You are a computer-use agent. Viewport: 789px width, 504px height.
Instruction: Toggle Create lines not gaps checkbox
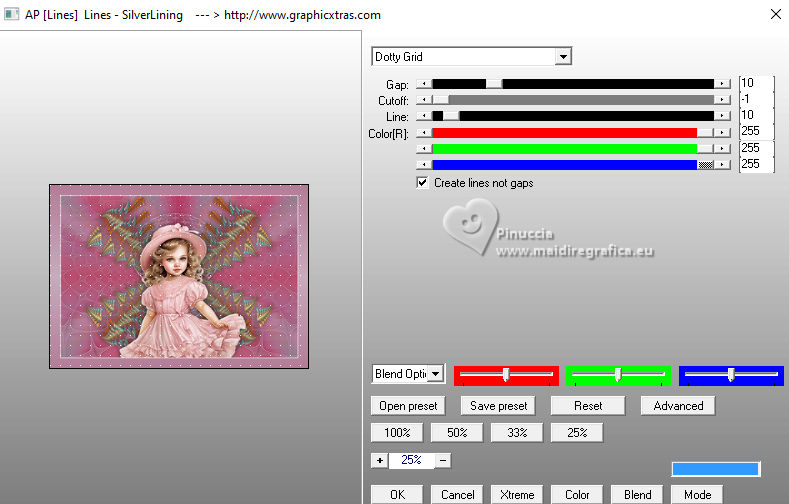423,183
